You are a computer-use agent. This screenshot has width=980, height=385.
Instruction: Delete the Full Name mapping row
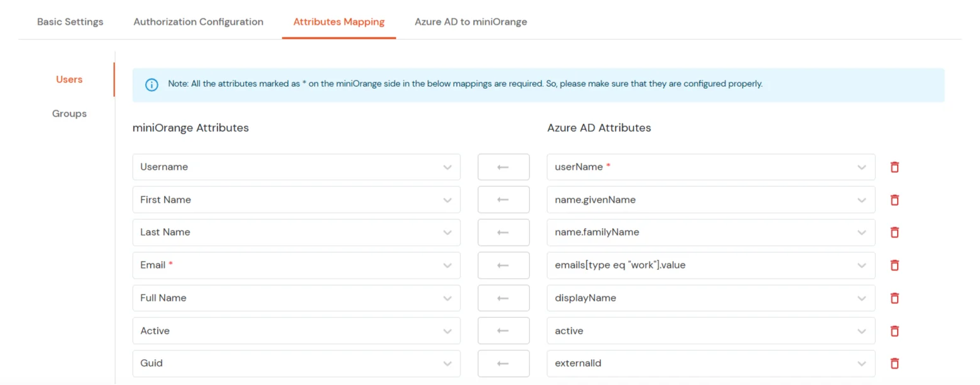[894, 298]
